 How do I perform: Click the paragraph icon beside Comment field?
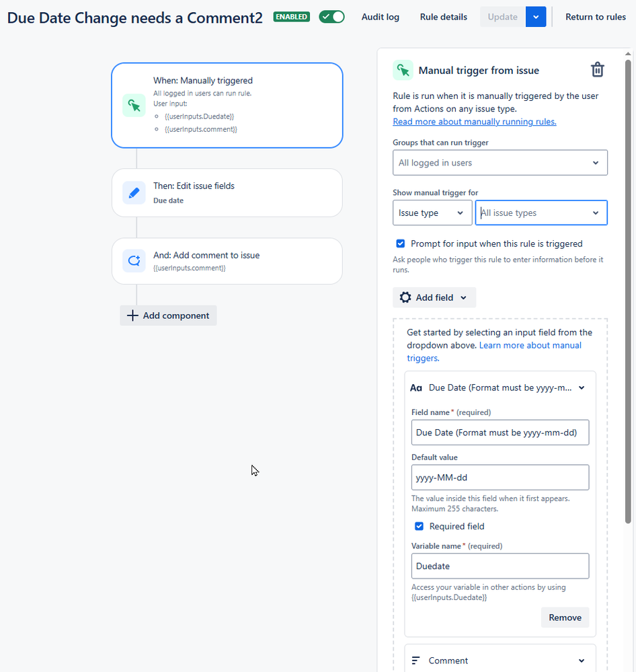point(415,661)
